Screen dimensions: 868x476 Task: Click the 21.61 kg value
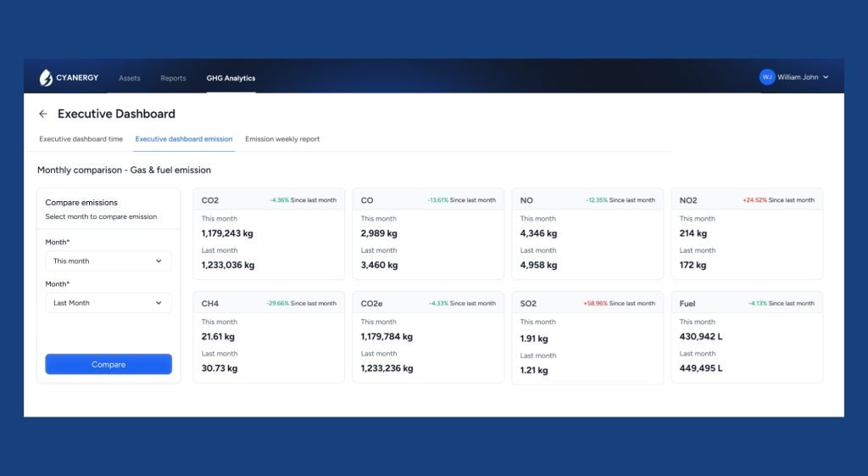[x=218, y=336]
